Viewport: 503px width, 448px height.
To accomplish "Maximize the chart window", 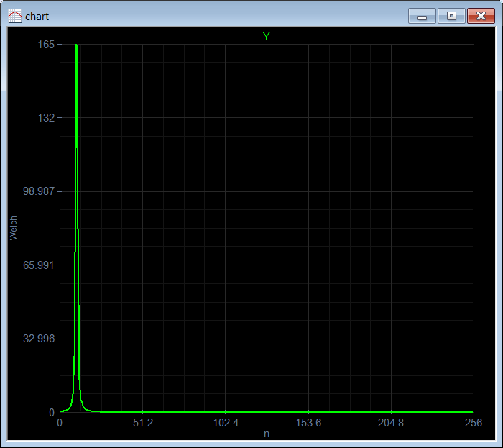I will [x=451, y=16].
